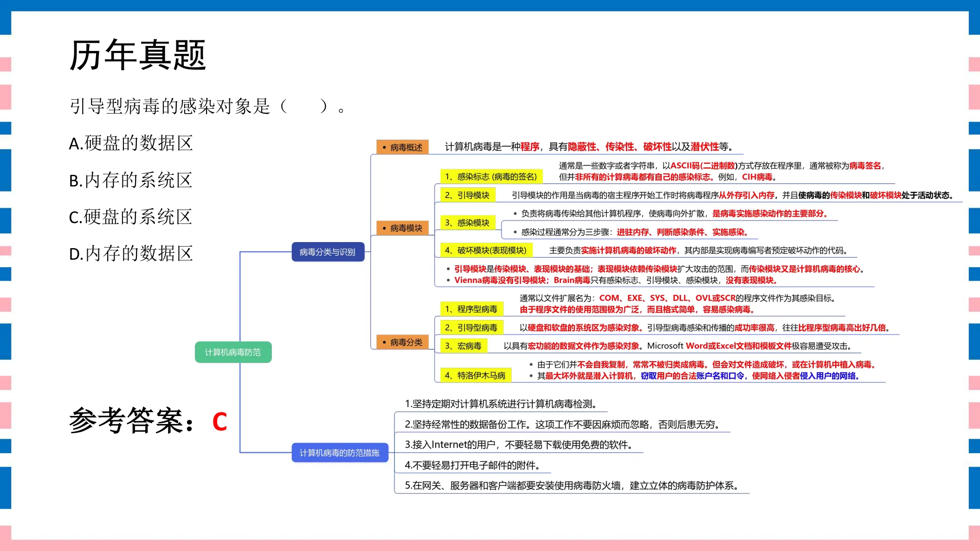Click the yellow 1、程序型病毒 node
The width and height of the screenshot is (980, 551).
pyautogui.click(x=471, y=309)
